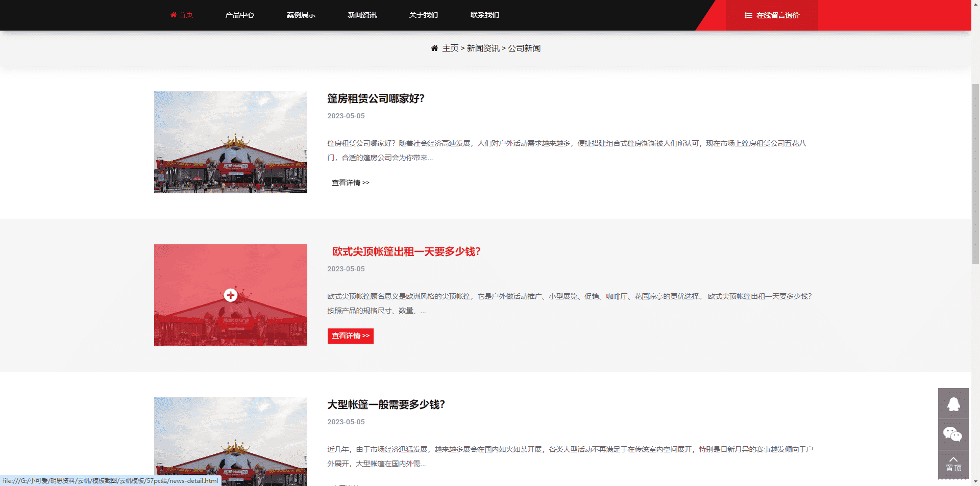This screenshot has height=486, width=980.
Task: Click the 在线留言询价 button
Action: pyautogui.click(x=772, y=15)
